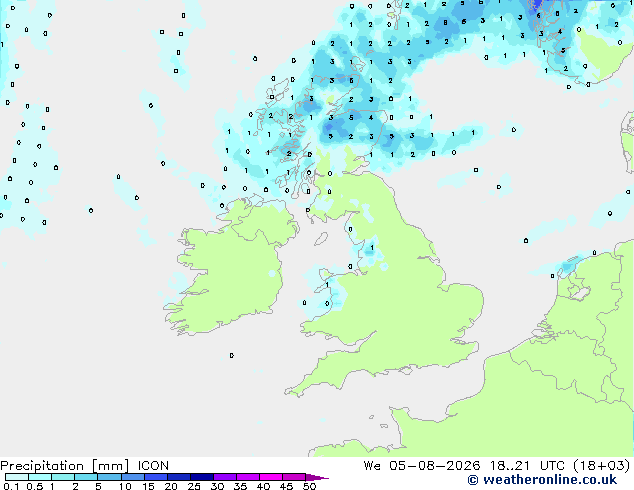
Task: Click the 40–45 mm legend color swatch
Action: (x=271, y=477)
